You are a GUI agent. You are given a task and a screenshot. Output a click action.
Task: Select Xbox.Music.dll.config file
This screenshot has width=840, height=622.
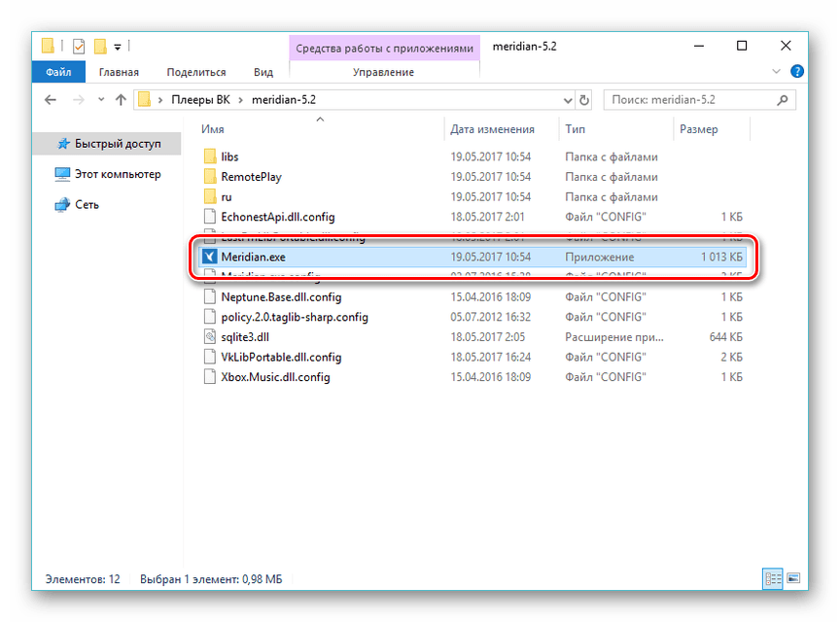(474, 377)
